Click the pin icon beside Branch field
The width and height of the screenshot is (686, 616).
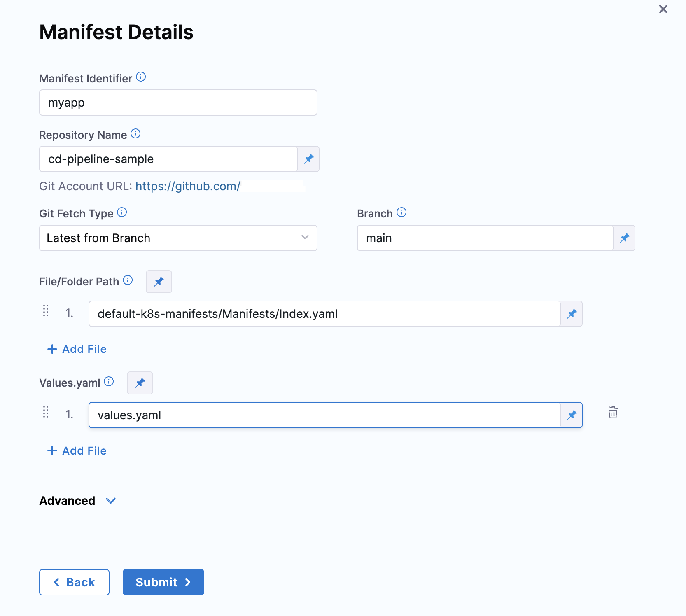click(624, 238)
